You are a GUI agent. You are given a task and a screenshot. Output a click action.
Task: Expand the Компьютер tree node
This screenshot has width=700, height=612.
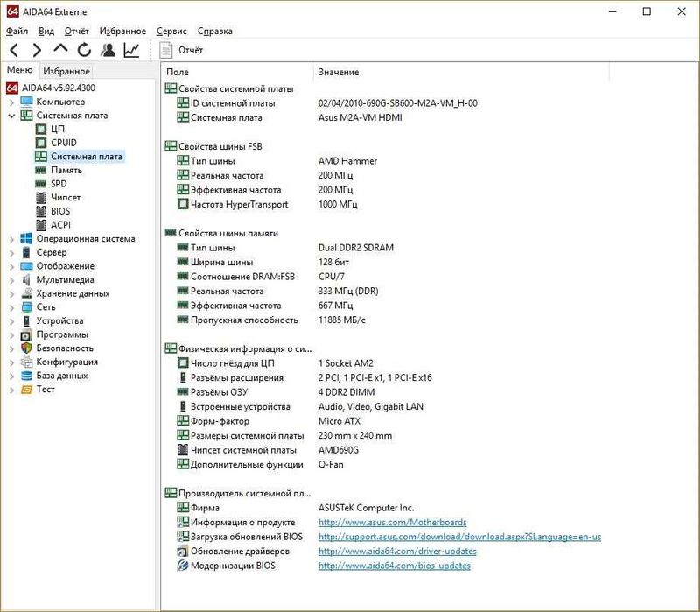coord(11,102)
